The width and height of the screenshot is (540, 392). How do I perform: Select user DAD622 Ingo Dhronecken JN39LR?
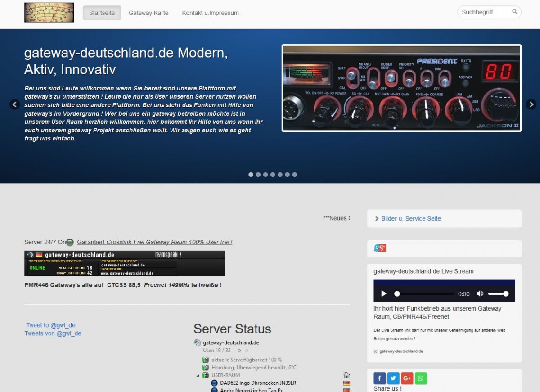pyautogui.click(x=258, y=383)
